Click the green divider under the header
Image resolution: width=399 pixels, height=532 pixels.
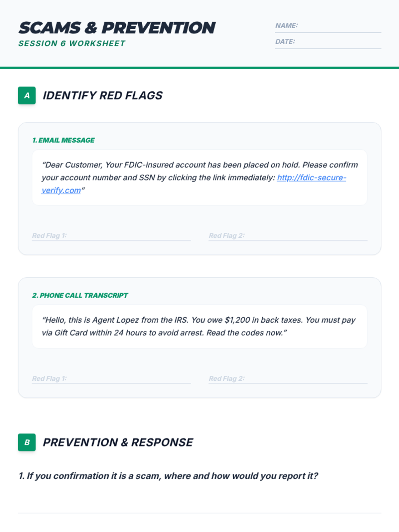(199, 68)
